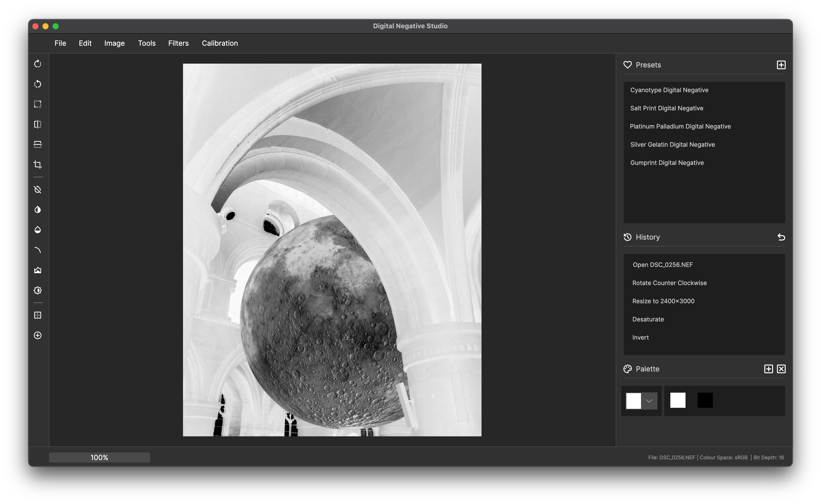821x504 pixels.
Task: Select the rotate counter-clockwise tool
Action: 37,84
